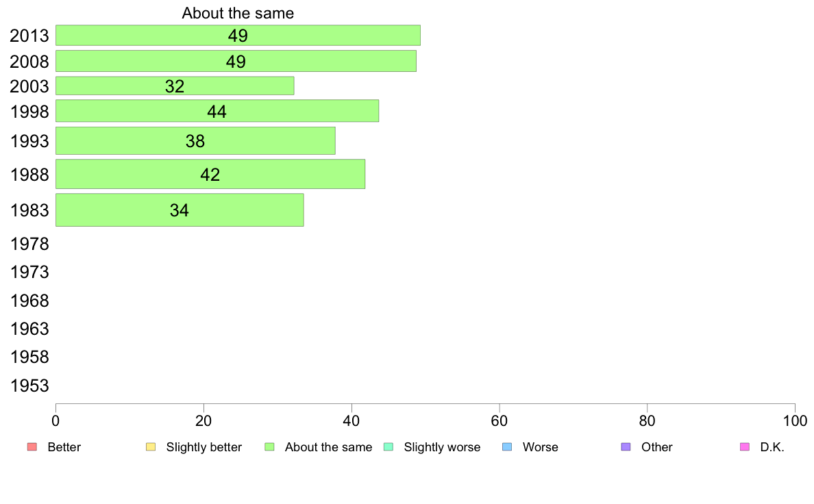814x504 pixels.
Task: Click the 1953 year axis label
Action: pos(29,386)
